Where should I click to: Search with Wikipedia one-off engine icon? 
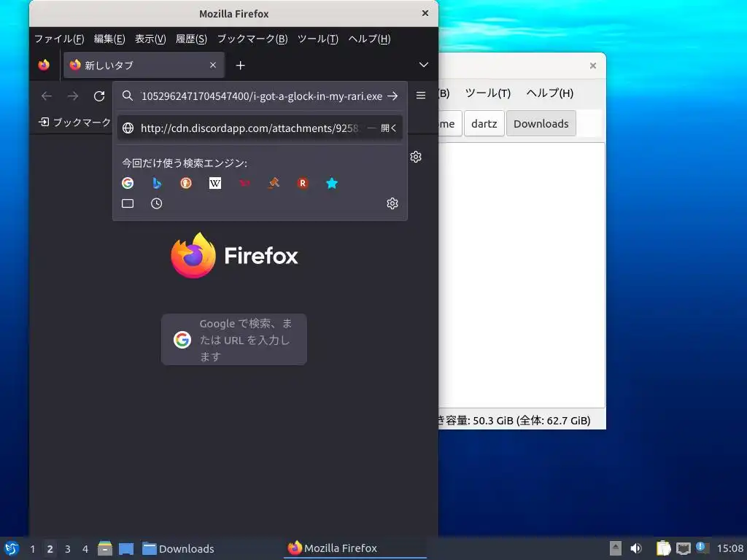(x=215, y=183)
